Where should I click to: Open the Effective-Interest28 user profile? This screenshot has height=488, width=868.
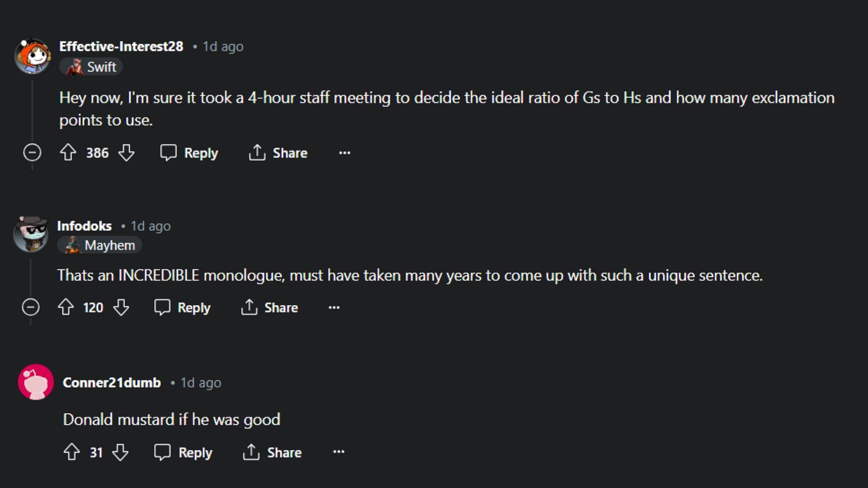click(x=121, y=46)
